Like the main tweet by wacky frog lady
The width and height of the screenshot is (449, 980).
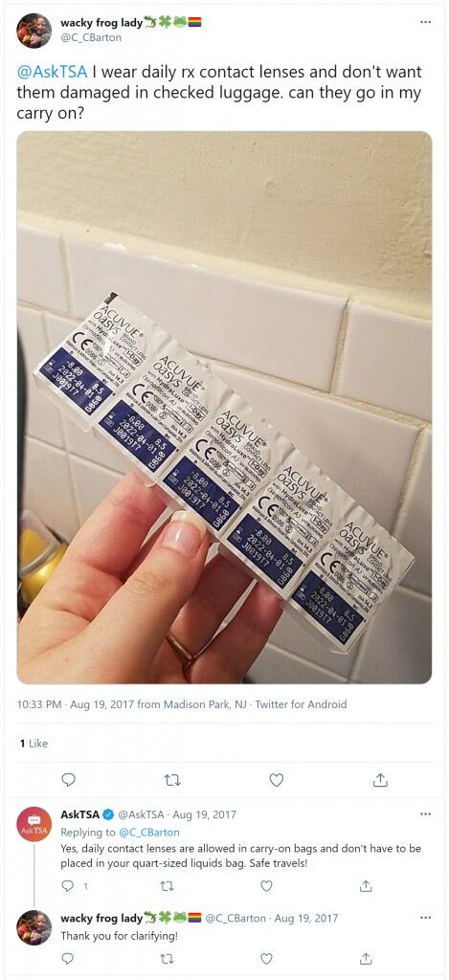pyautogui.click(x=276, y=779)
